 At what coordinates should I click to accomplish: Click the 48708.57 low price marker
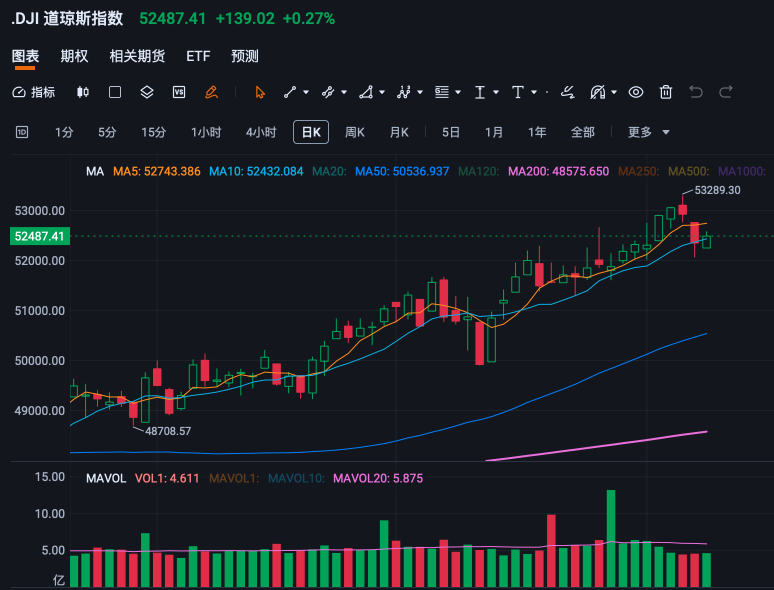tap(168, 431)
